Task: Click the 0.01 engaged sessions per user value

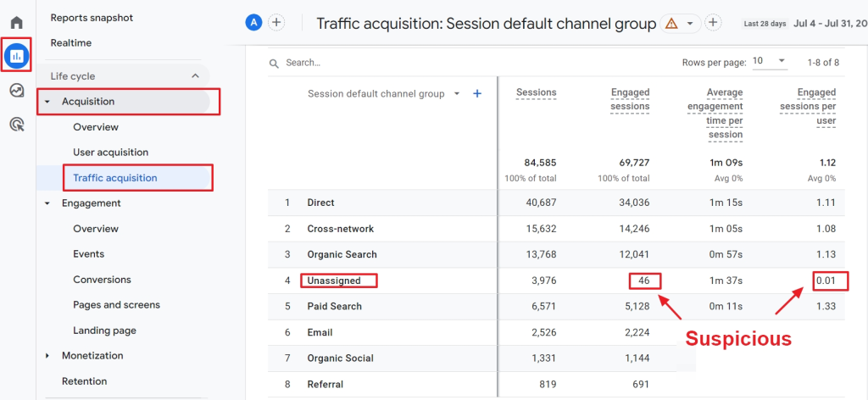Action: [826, 281]
